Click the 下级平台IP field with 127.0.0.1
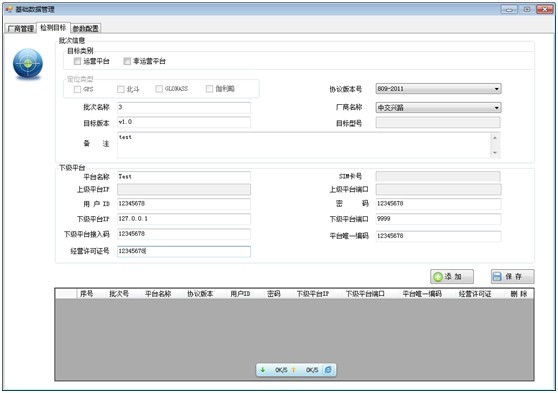This screenshot has height=393, width=558. click(184, 219)
